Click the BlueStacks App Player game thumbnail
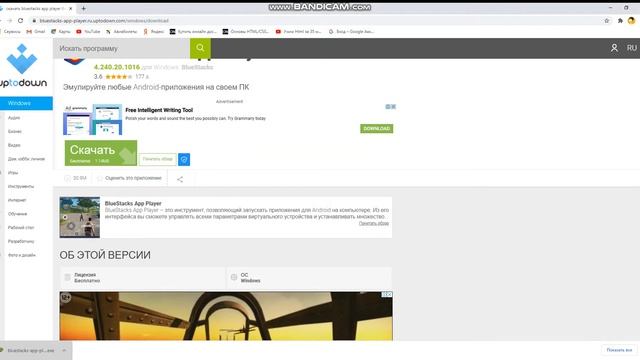Screen dimensions: 640x360 pyautogui.click(x=80, y=217)
